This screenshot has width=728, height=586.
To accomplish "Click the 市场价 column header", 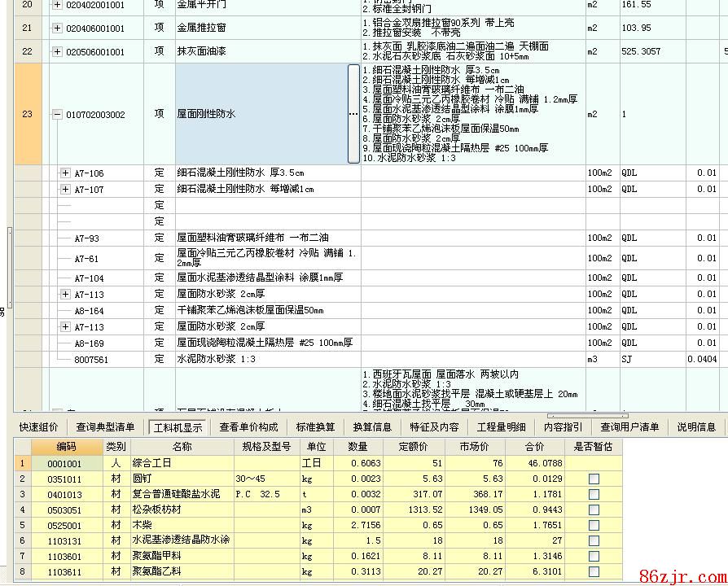I will point(476,446).
